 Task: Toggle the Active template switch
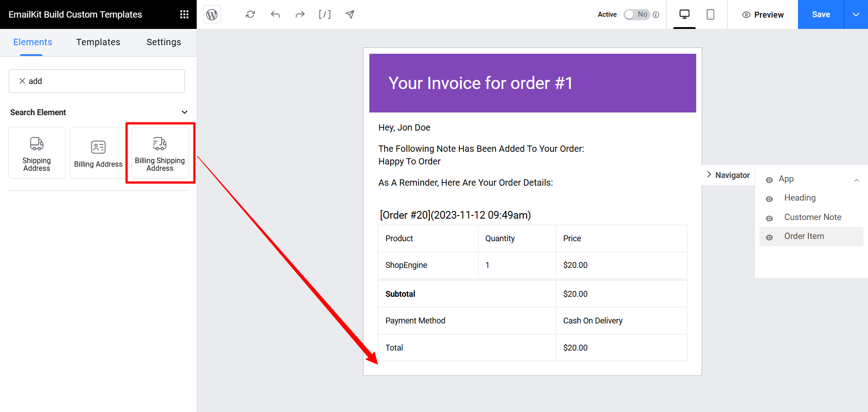coord(636,14)
